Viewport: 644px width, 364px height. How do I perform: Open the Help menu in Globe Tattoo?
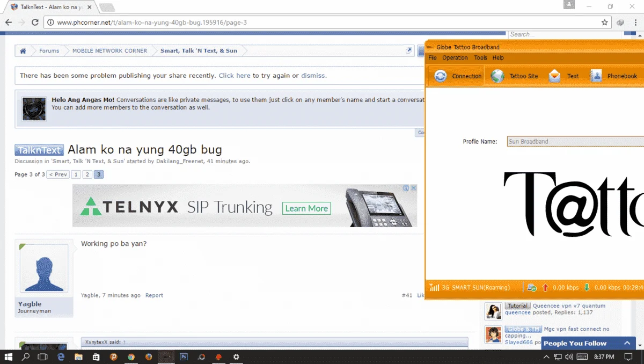point(498,57)
